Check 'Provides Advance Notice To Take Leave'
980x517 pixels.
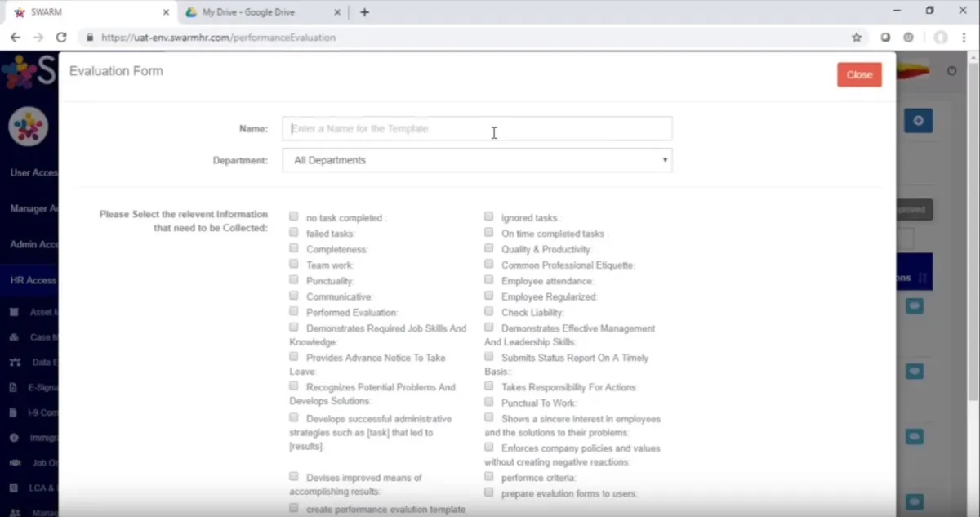pyautogui.click(x=294, y=357)
